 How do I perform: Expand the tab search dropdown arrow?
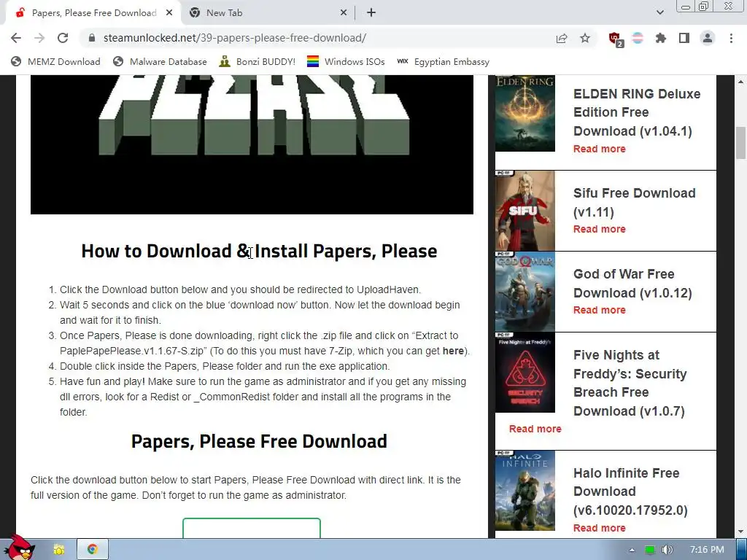pyautogui.click(x=659, y=13)
